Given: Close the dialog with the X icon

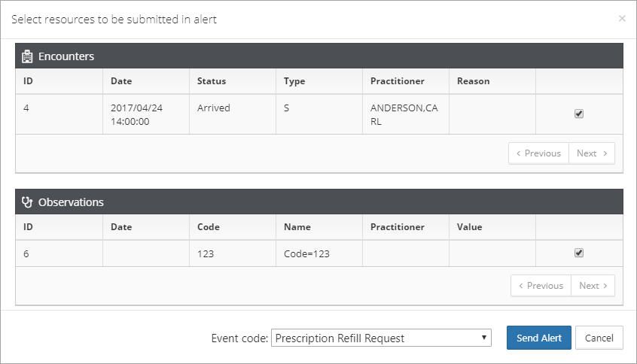Looking at the screenshot, I should tap(622, 18).
